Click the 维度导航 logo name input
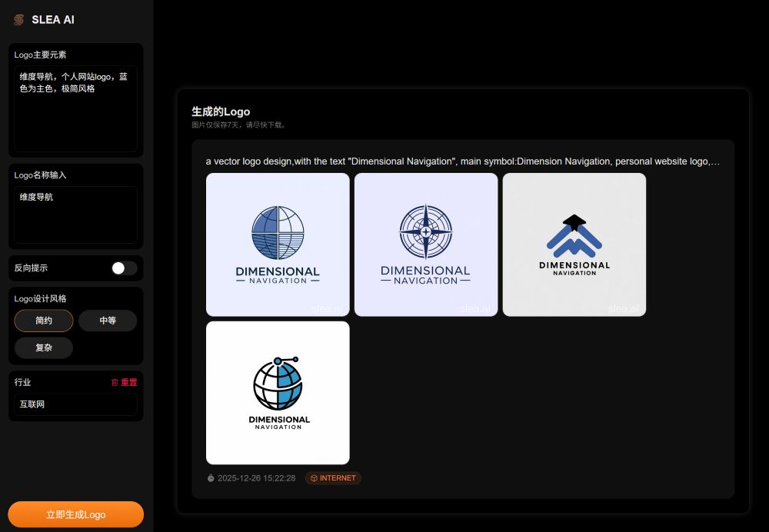Viewport: 769px width, 532px height. coord(74,214)
